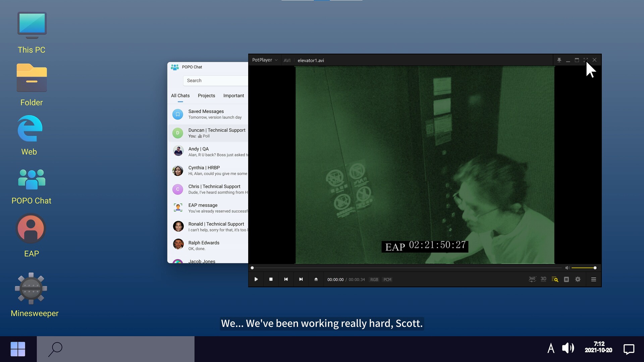The image size is (644, 362).
Task: Toggle 3D video mode
Action: click(543, 279)
